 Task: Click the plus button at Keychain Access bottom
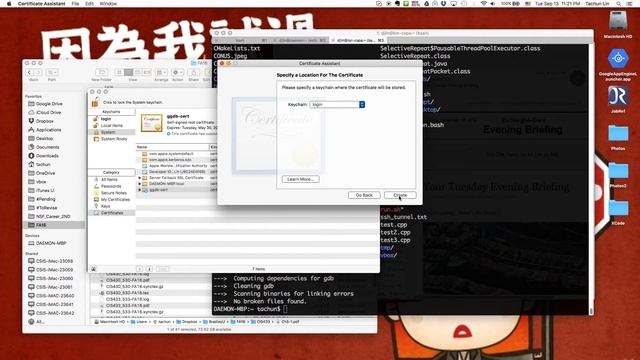coord(139,269)
